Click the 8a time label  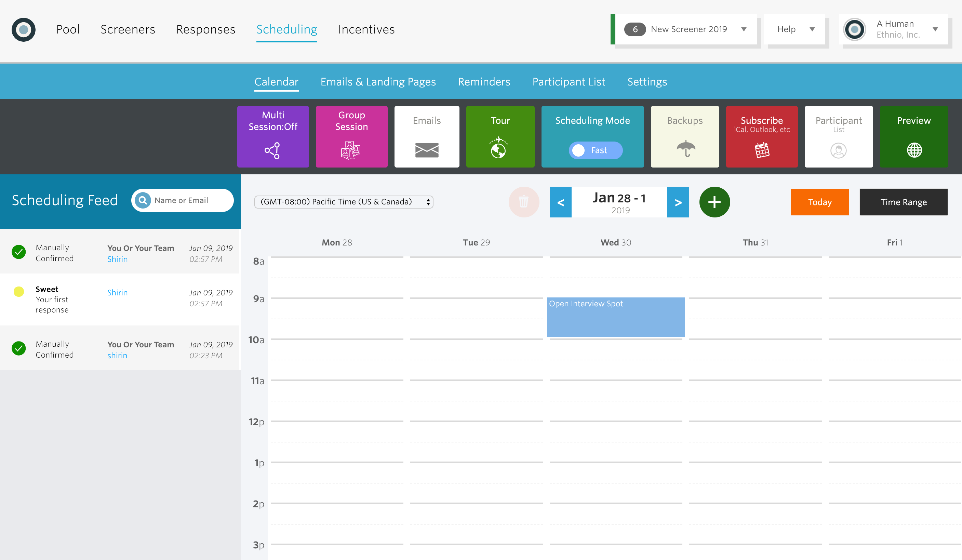tap(258, 261)
